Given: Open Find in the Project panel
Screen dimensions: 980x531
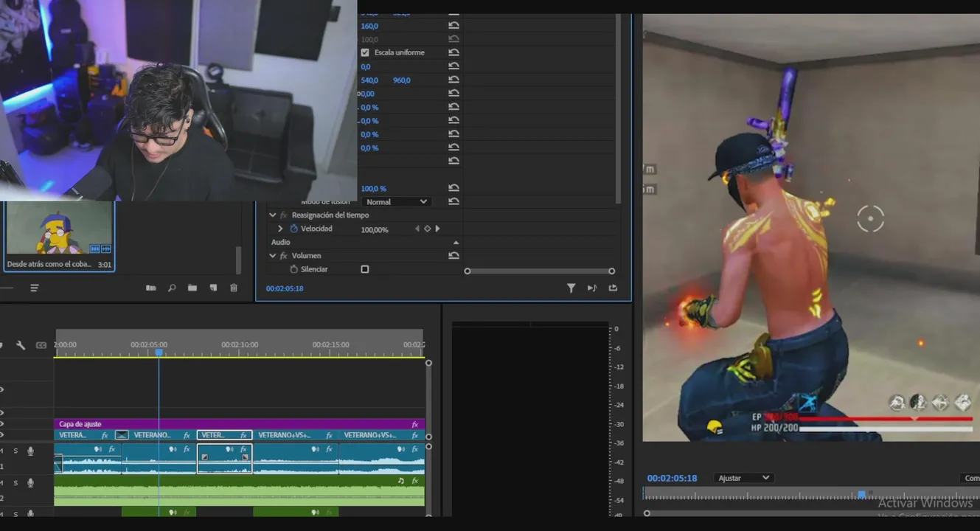Looking at the screenshot, I should tap(172, 288).
